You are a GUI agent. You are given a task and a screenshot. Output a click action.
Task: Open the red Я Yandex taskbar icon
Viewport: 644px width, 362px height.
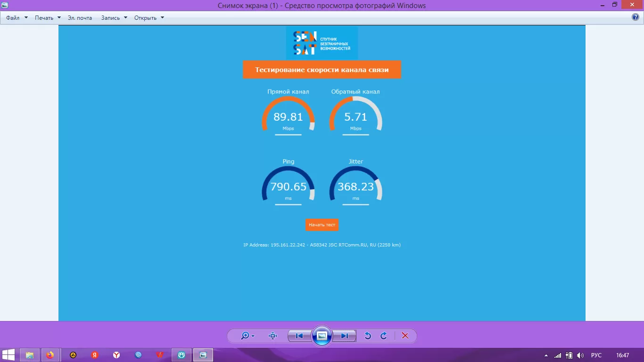(95, 355)
